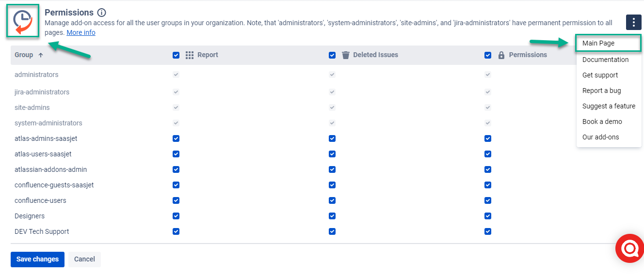Click the info icon next to Permissions

pos(101,13)
